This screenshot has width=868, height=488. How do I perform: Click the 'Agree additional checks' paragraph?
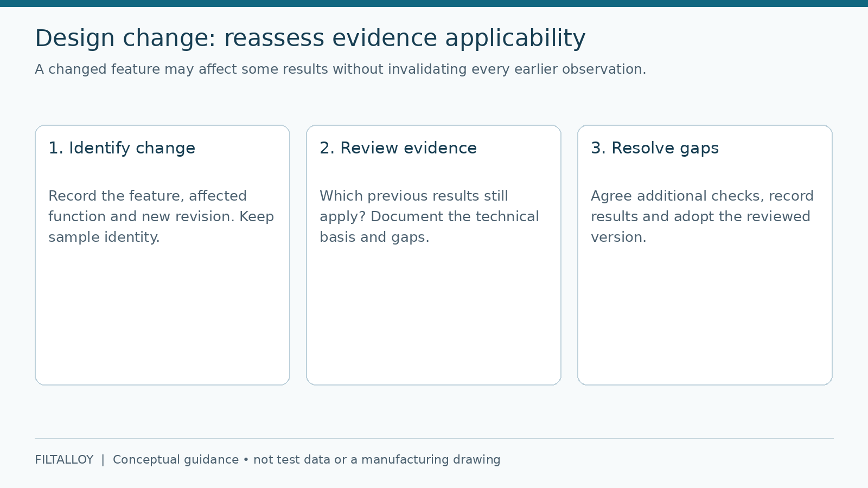click(x=702, y=216)
